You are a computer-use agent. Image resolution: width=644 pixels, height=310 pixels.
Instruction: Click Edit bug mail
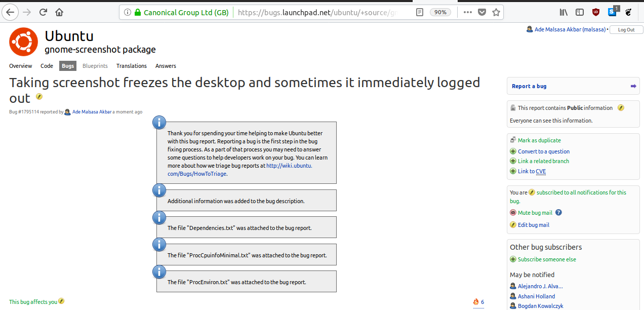[534, 225]
